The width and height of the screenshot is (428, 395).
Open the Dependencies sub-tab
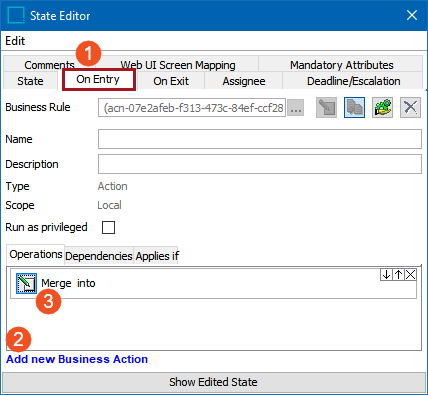(x=99, y=256)
